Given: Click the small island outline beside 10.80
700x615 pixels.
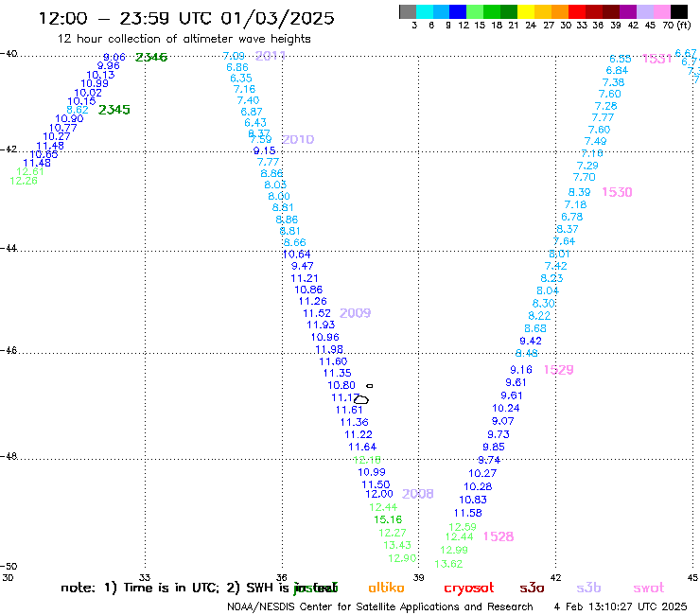Looking at the screenshot, I should [370, 385].
